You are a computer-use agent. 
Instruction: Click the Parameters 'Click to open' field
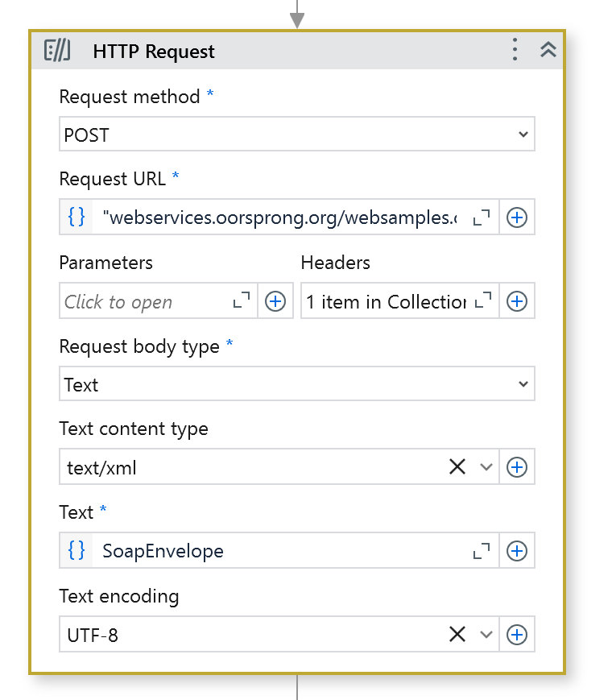145,301
